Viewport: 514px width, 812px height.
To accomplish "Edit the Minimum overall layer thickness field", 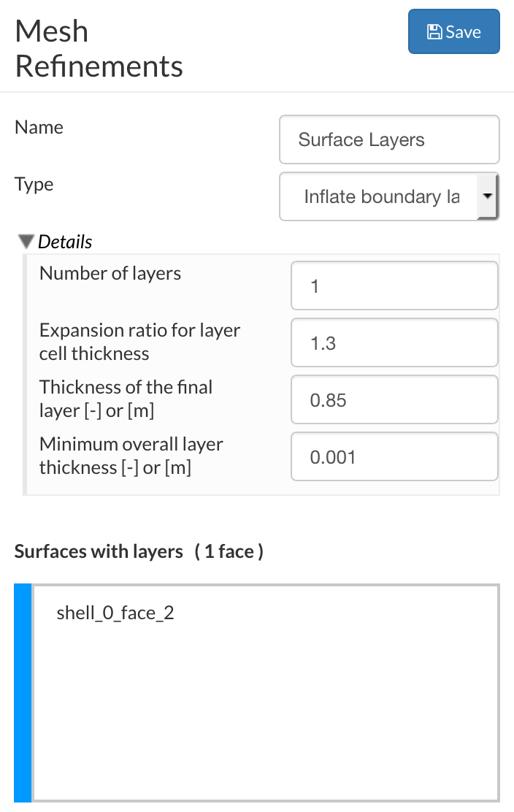I will pos(394,457).
